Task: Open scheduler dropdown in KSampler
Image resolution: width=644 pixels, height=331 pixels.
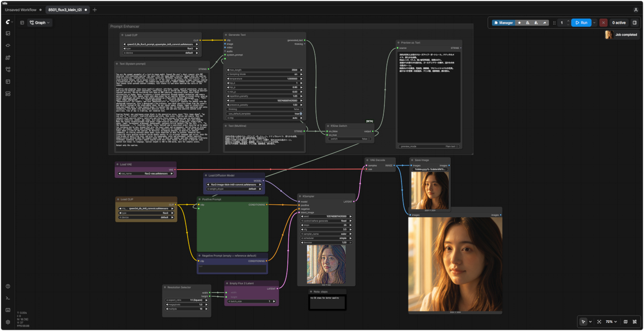Action: point(326,238)
